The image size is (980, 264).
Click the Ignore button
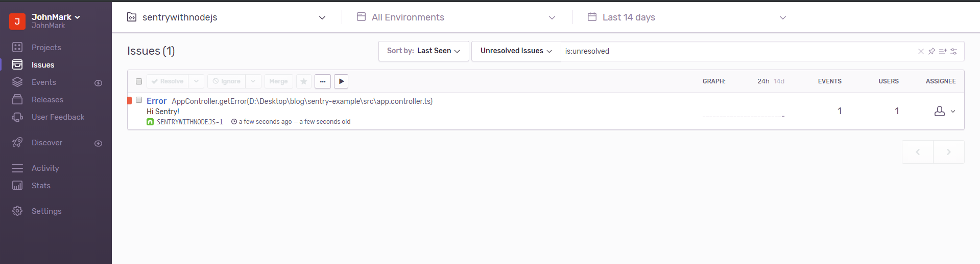pos(226,81)
